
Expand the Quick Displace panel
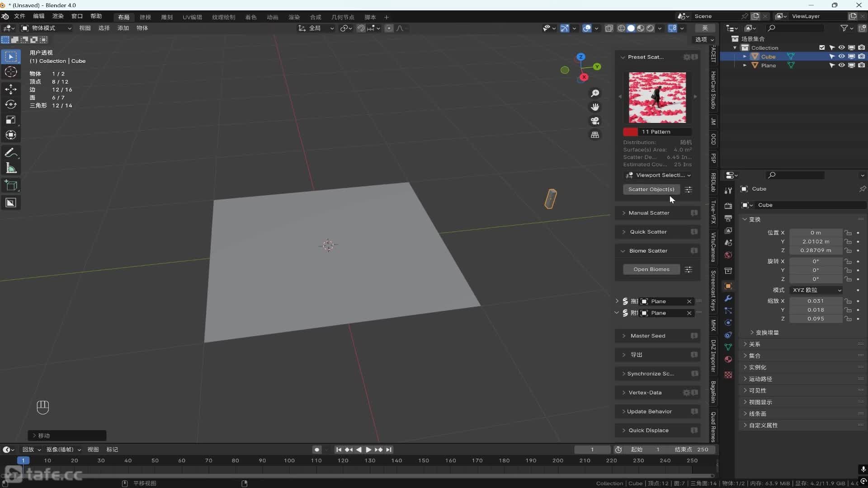(x=648, y=430)
